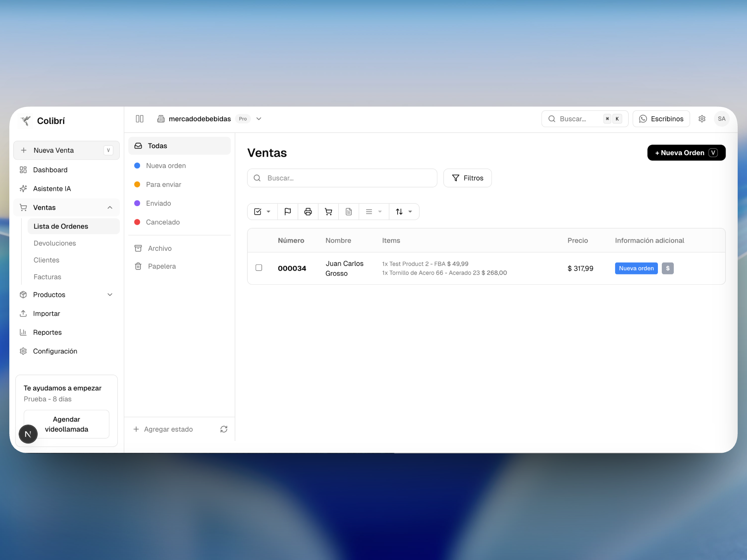Viewport: 747px width, 560px height.
Task: Click the flag icon in orders toolbar
Action: [288, 212]
